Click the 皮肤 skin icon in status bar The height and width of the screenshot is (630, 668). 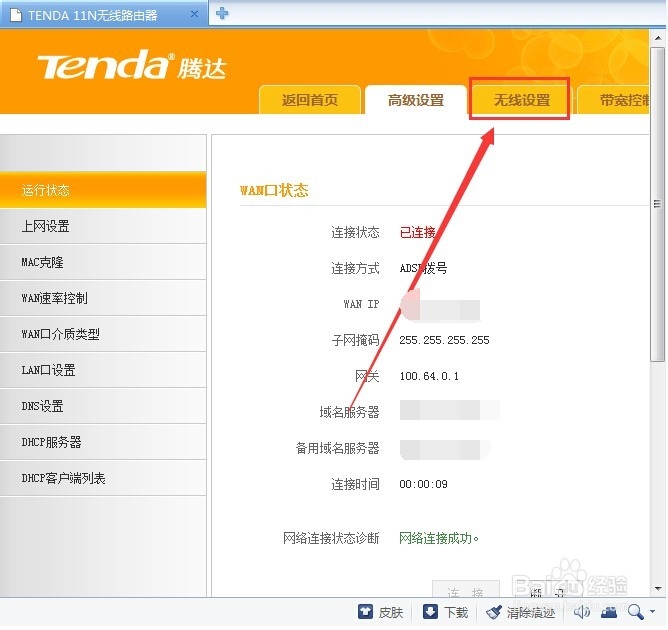point(366,612)
